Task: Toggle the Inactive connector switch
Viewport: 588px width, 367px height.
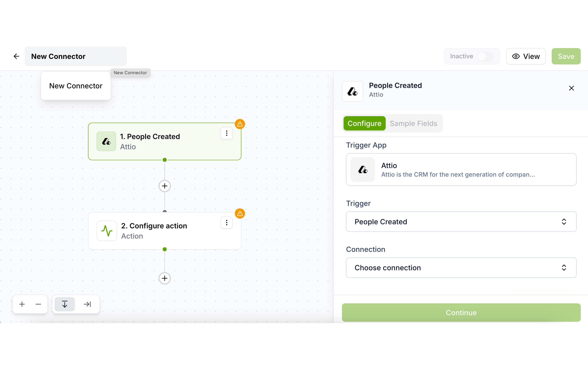Action: [485, 56]
